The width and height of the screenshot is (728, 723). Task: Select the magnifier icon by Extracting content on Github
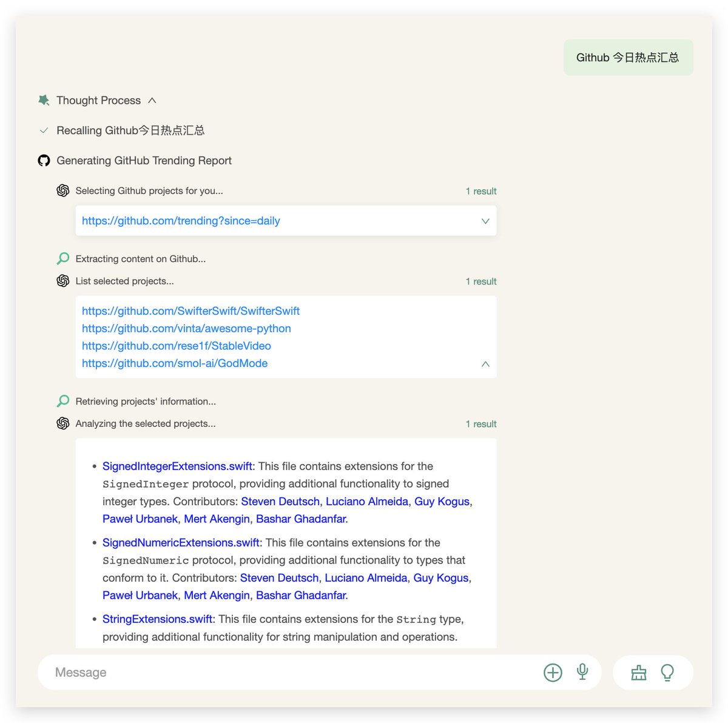pyautogui.click(x=62, y=258)
